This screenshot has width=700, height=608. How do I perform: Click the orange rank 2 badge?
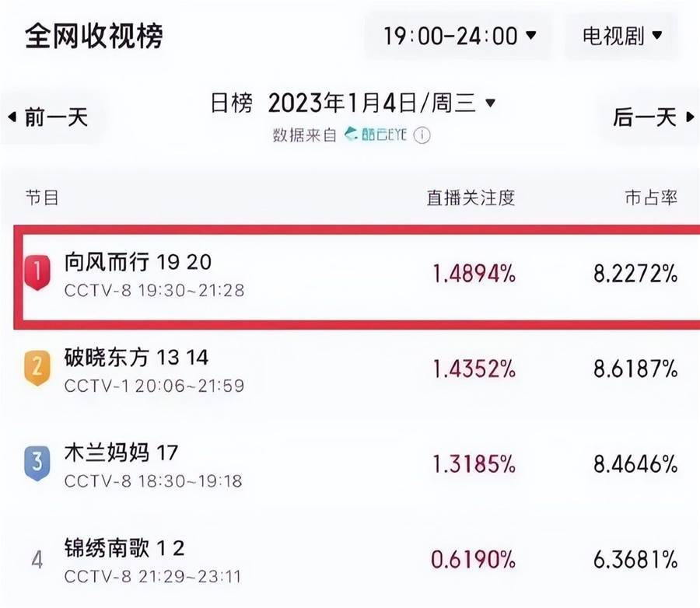click(x=37, y=368)
